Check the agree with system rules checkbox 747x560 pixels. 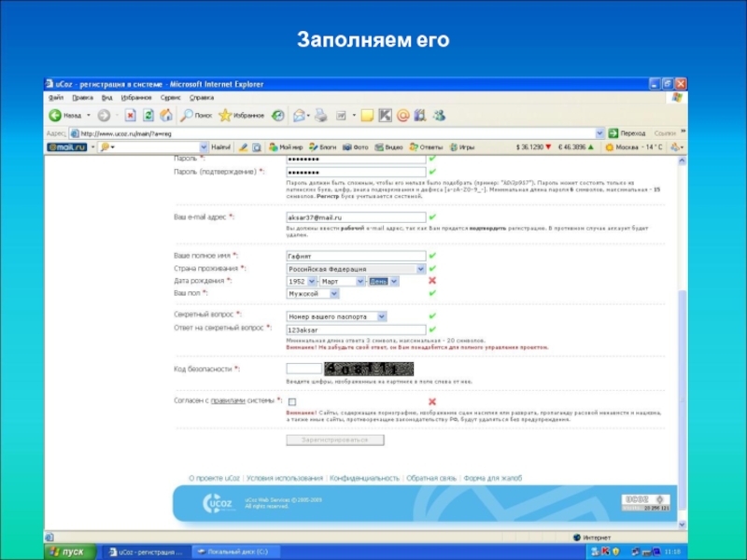click(x=292, y=401)
